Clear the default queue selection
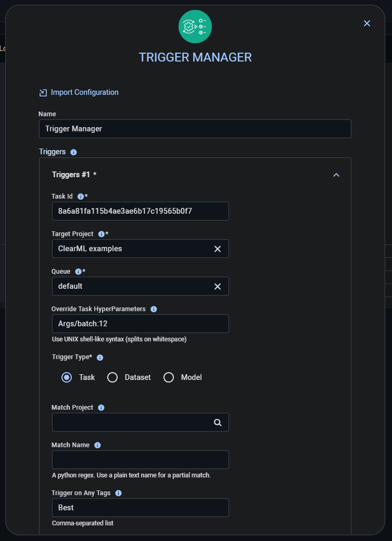The height and width of the screenshot is (541, 392). (218, 286)
